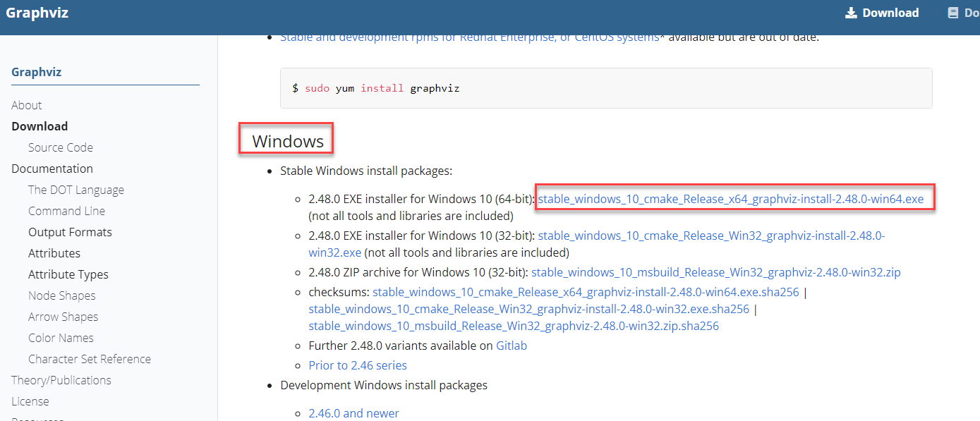Click the Graphviz sidebar section heading
The height and width of the screenshot is (421, 980).
[x=37, y=72]
